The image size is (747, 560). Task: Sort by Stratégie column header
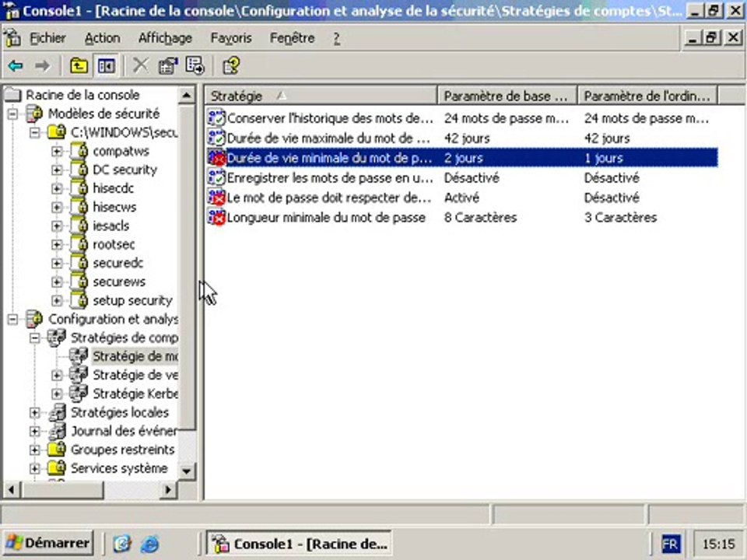[x=321, y=96]
